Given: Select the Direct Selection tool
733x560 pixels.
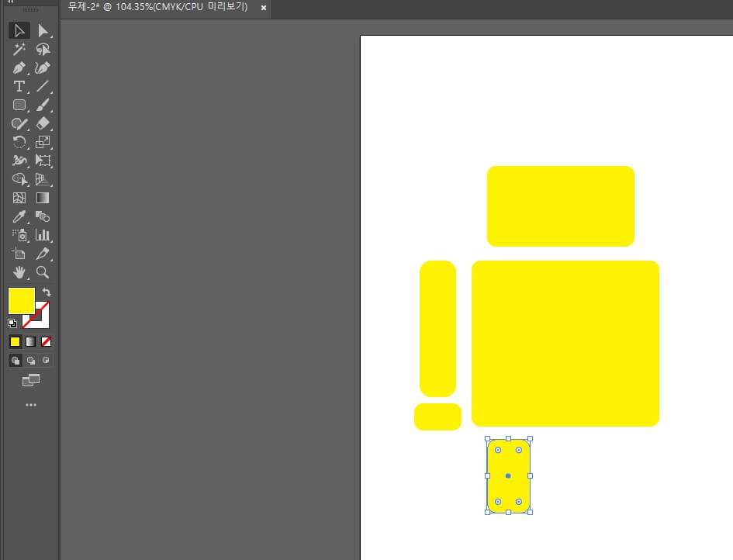Looking at the screenshot, I should (43, 30).
